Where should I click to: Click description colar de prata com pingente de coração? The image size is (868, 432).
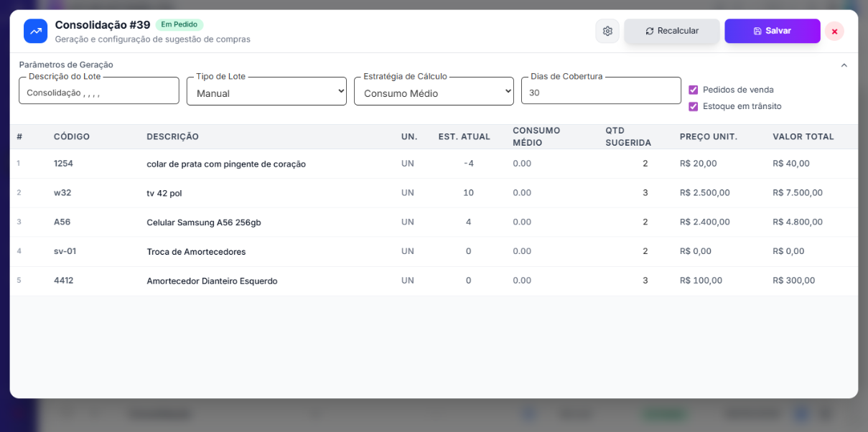226,164
